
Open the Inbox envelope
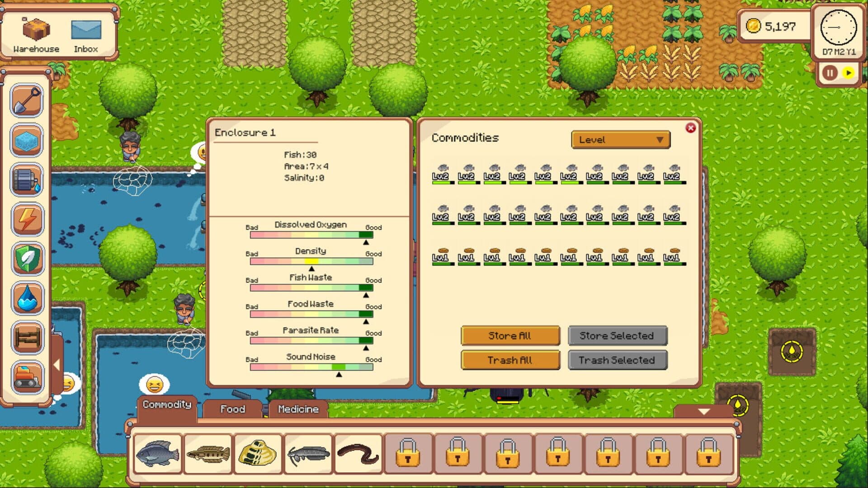[86, 35]
